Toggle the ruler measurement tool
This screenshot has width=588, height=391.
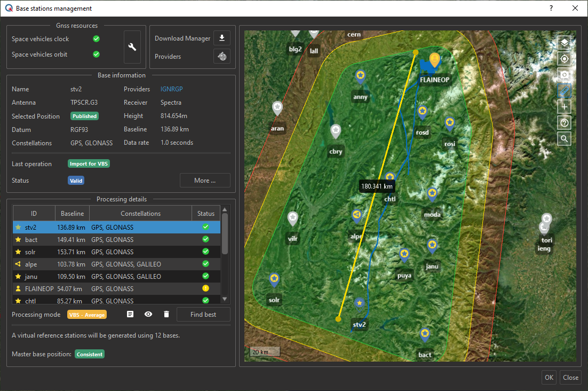pos(564,91)
